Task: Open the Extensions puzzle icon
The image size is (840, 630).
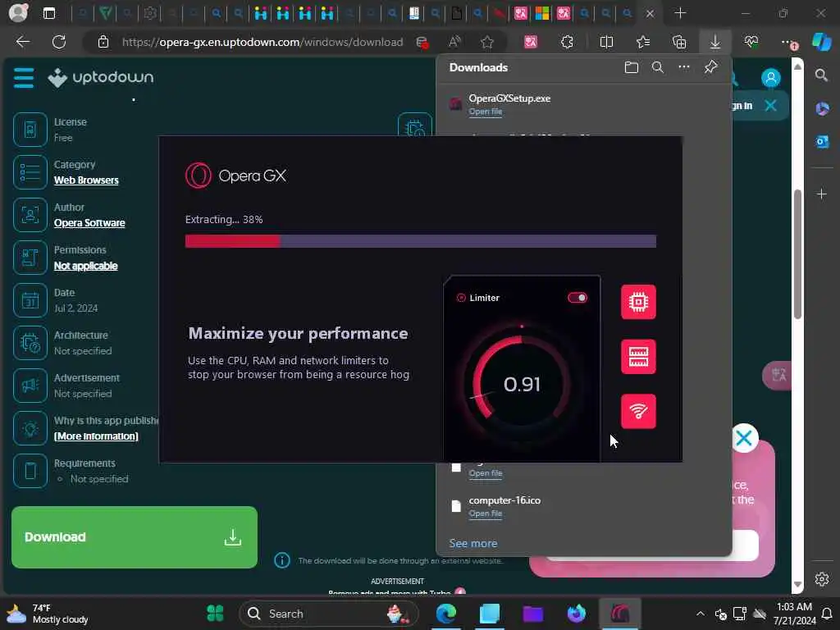Action: point(567,42)
